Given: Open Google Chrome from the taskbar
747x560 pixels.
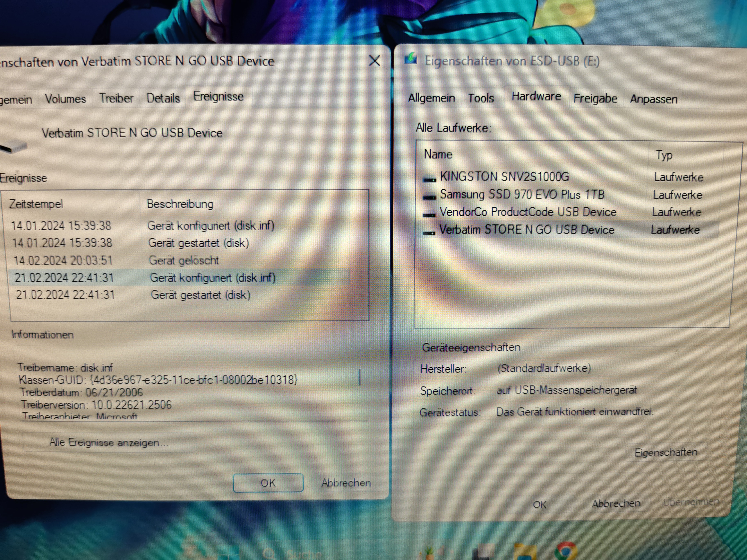Looking at the screenshot, I should pos(566,551).
